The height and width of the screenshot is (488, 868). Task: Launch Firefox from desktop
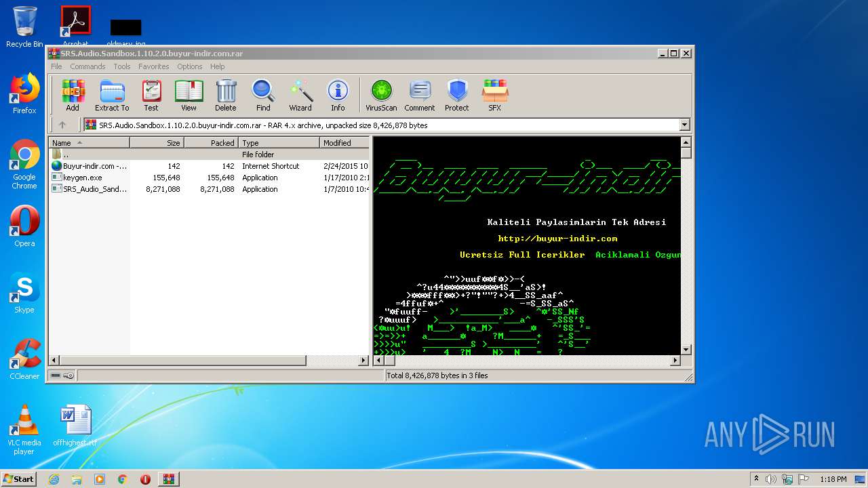pos(24,94)
